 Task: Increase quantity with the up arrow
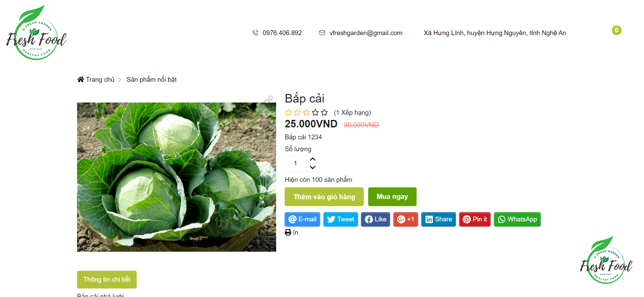[x=313, y=159]
